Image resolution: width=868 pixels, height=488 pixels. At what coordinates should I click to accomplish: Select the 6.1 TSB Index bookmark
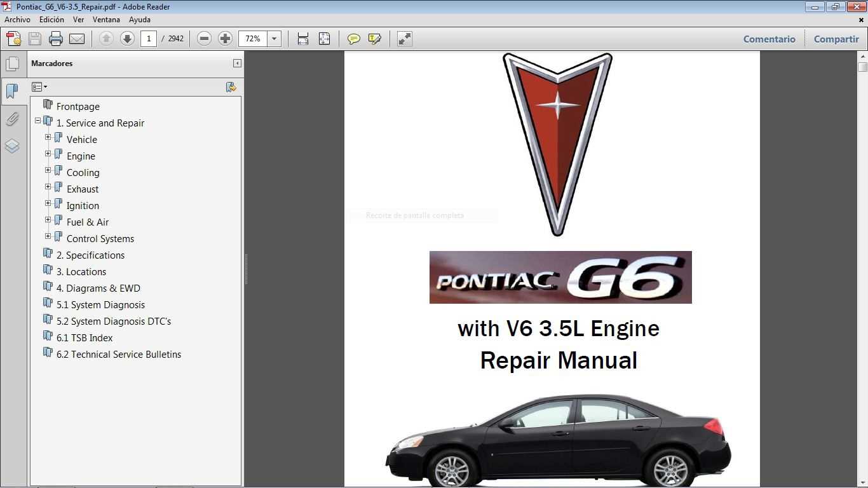point(85,338)
